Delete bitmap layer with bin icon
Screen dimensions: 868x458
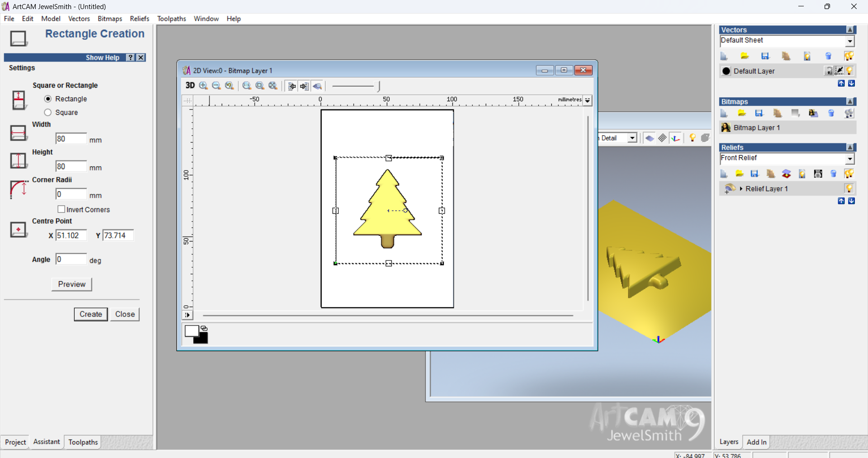(831, 113)
